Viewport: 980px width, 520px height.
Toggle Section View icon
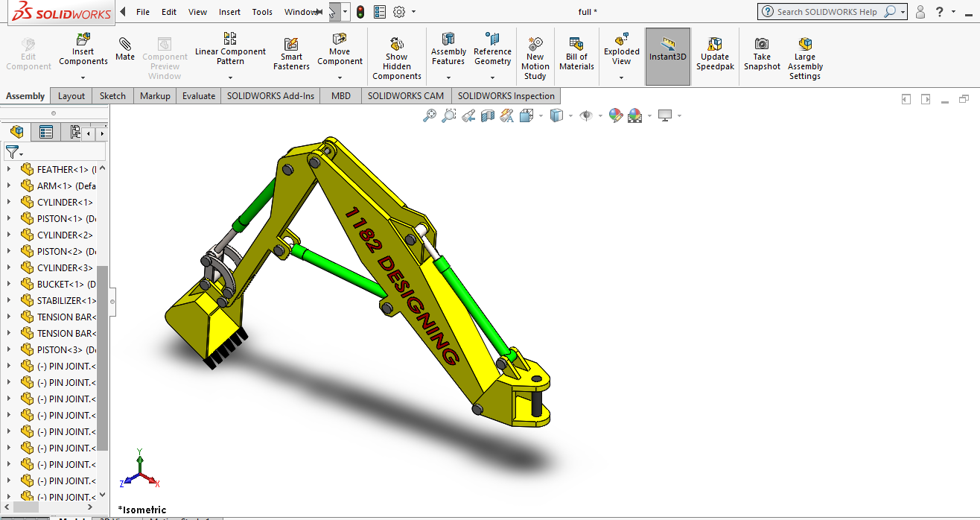(x=487, y=115)
